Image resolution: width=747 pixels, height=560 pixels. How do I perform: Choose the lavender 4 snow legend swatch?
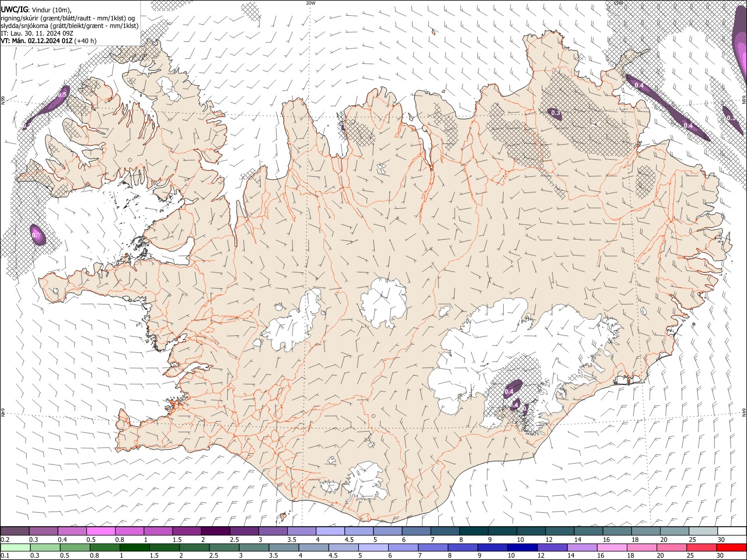pos(330,531)
